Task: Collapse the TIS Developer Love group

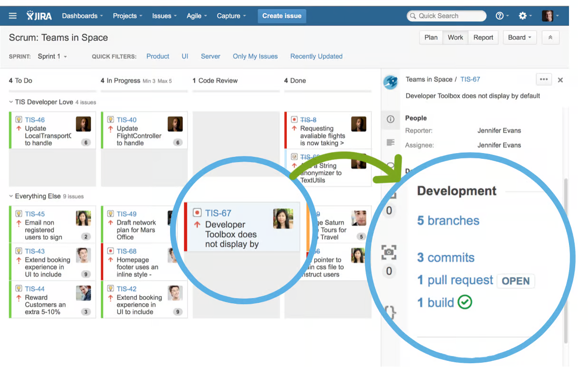Action: [x=12, y=102]
